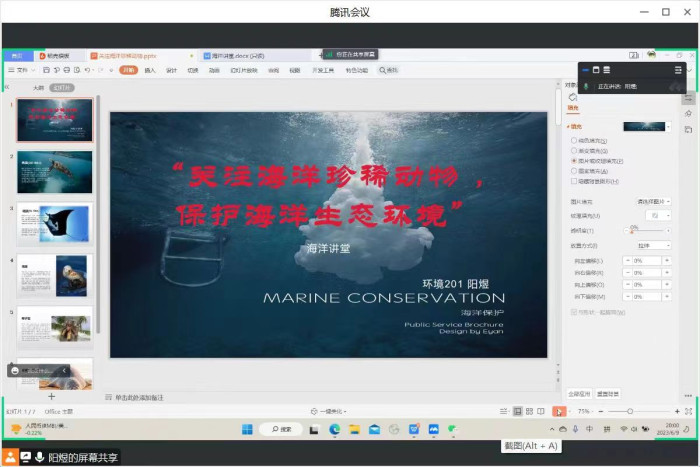Click the undo arrow icon
This screenshot has width=700, height=467.
coord(87,70)
